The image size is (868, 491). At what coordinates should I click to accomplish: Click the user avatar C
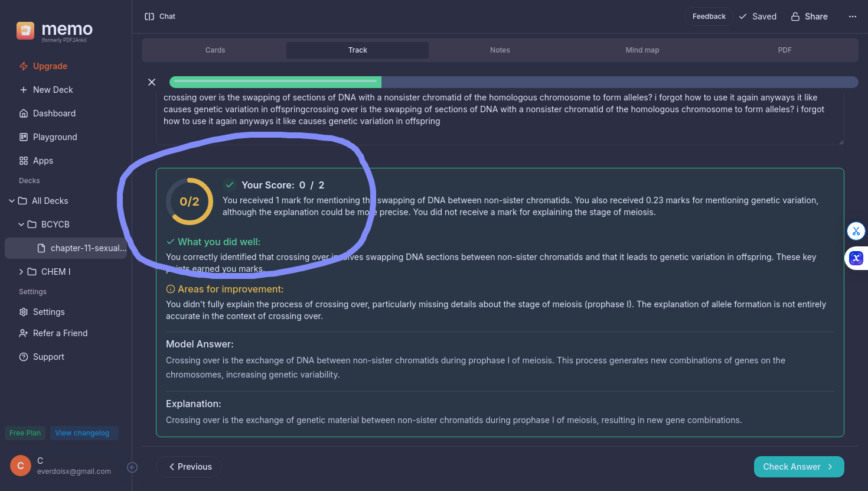tap(21, 466)
